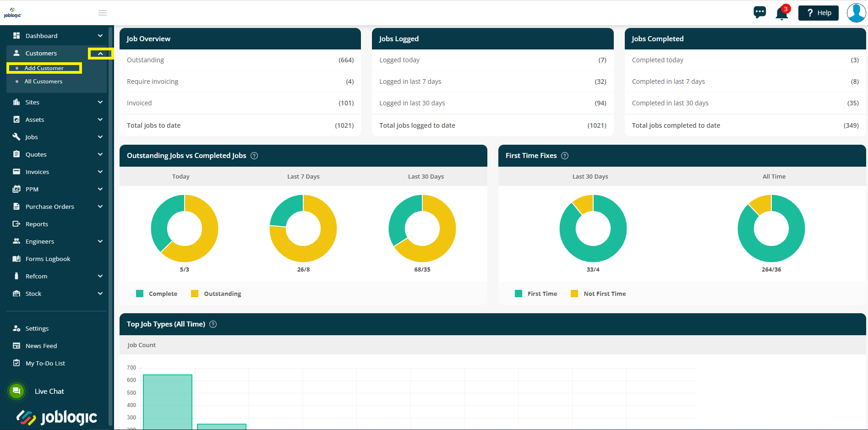Click the Refcom cylinder icon
Screen dimensions: 868x430
pyautogui.click(x=16, y=276)
